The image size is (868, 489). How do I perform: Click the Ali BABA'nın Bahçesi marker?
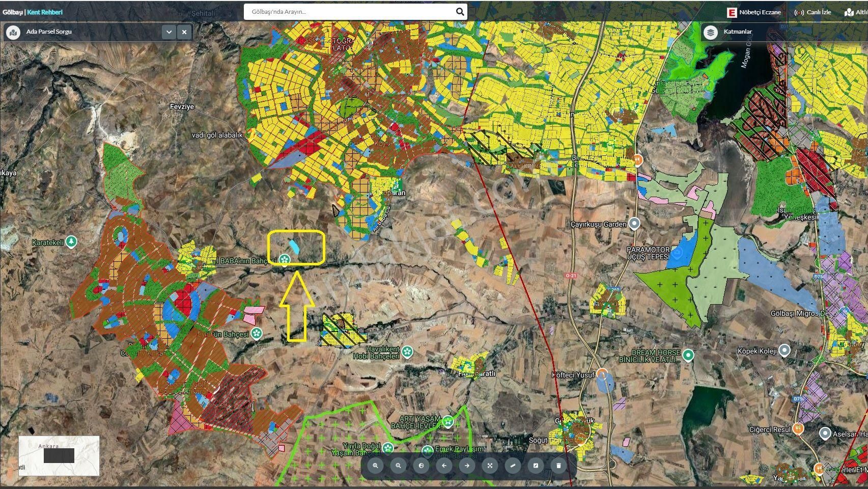tap(285, 260)
